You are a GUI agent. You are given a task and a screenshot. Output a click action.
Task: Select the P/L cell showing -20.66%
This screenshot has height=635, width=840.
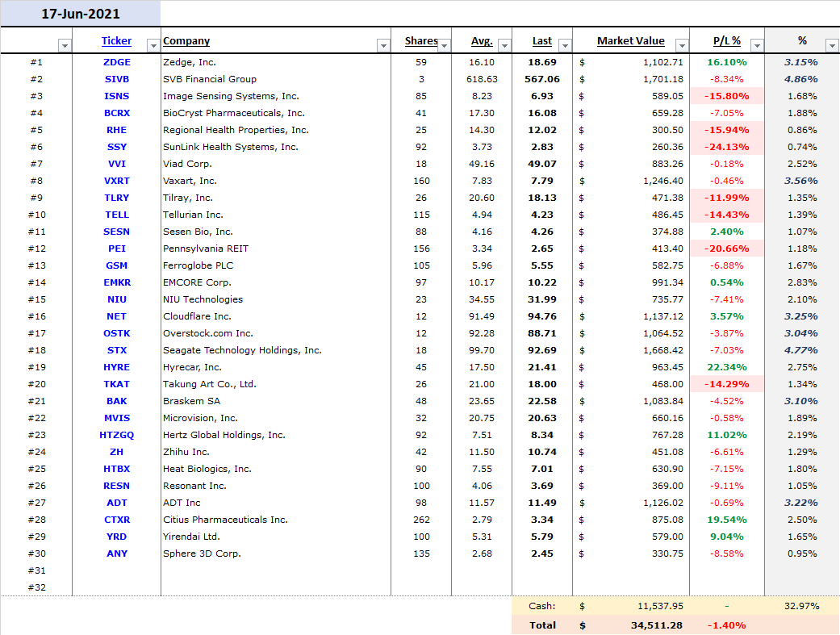click(727, 249)
